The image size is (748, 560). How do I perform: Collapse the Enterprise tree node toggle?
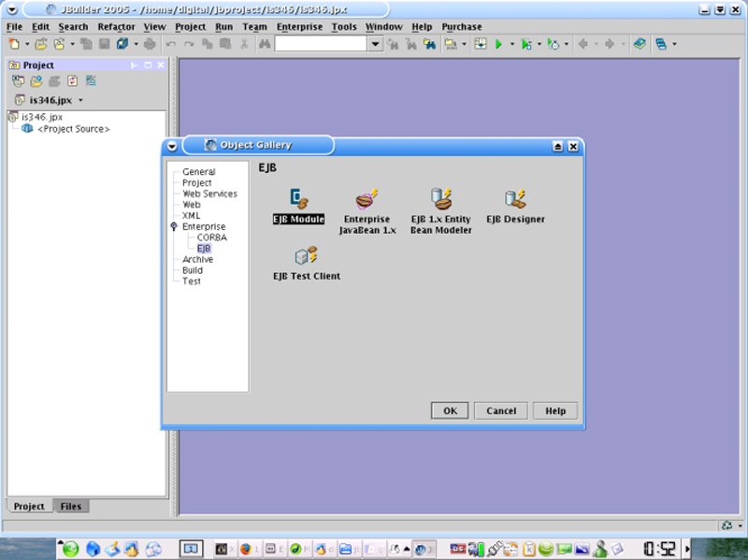(x=174, y=227)
